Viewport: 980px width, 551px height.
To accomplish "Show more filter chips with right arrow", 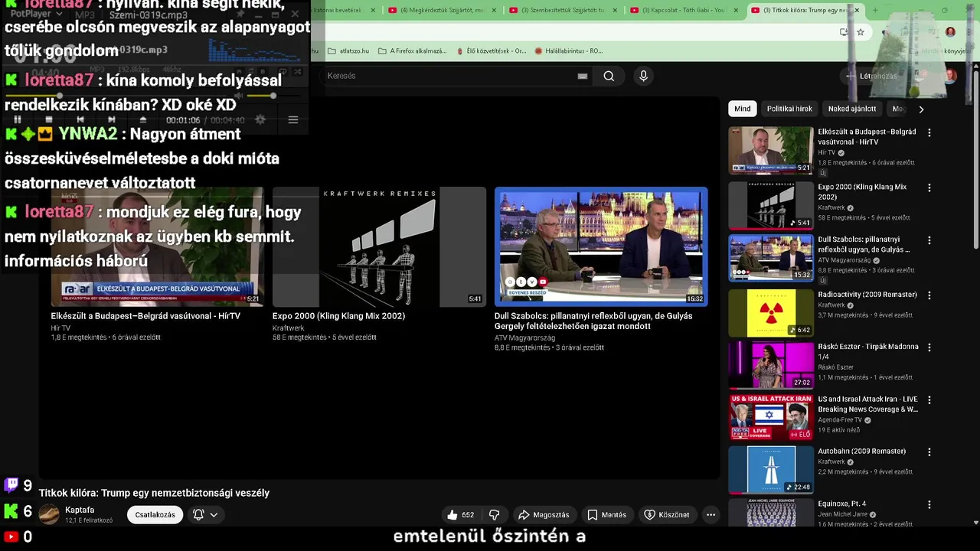I will (x=921, y=109).
